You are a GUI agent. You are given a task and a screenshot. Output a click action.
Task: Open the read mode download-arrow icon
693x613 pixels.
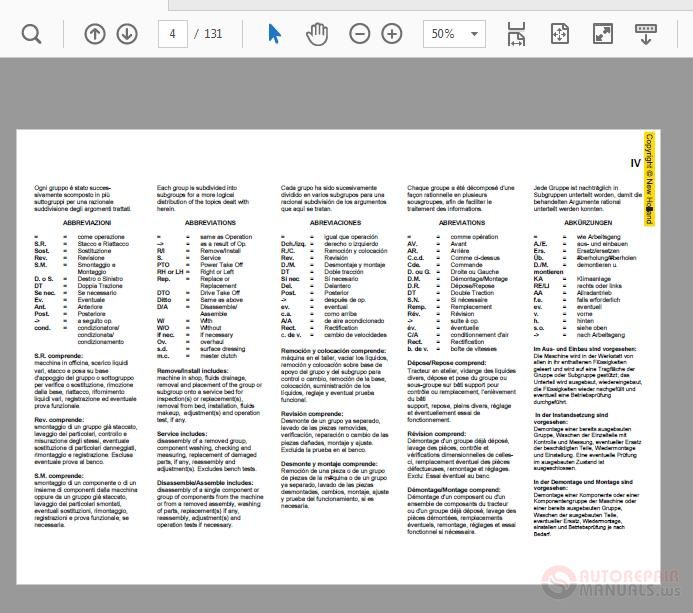click(x=646, y=34)
